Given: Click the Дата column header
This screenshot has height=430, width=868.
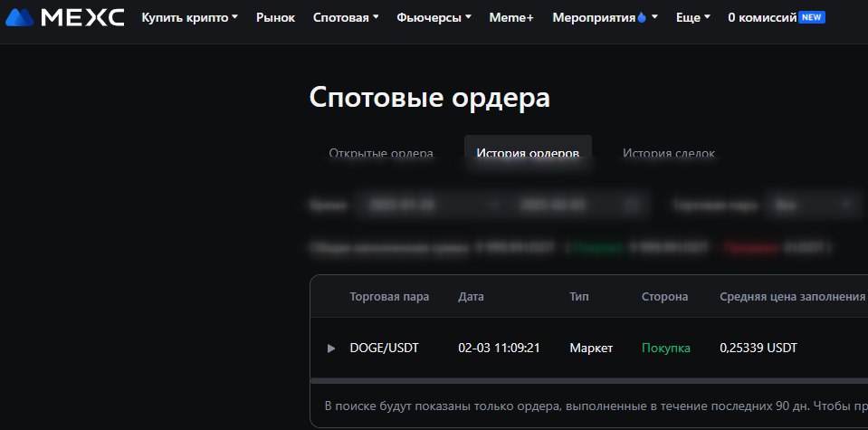Looking at the screenshot, I should click(471, 297).
